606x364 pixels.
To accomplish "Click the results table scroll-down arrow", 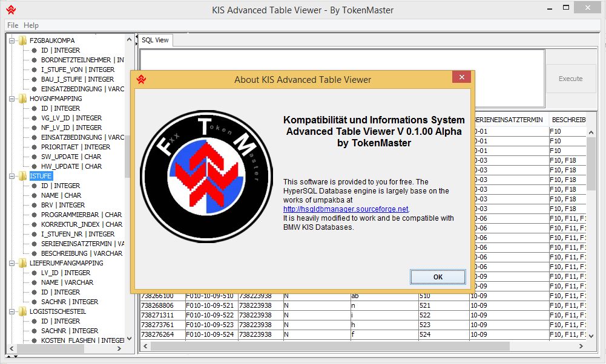I will 591,336.
